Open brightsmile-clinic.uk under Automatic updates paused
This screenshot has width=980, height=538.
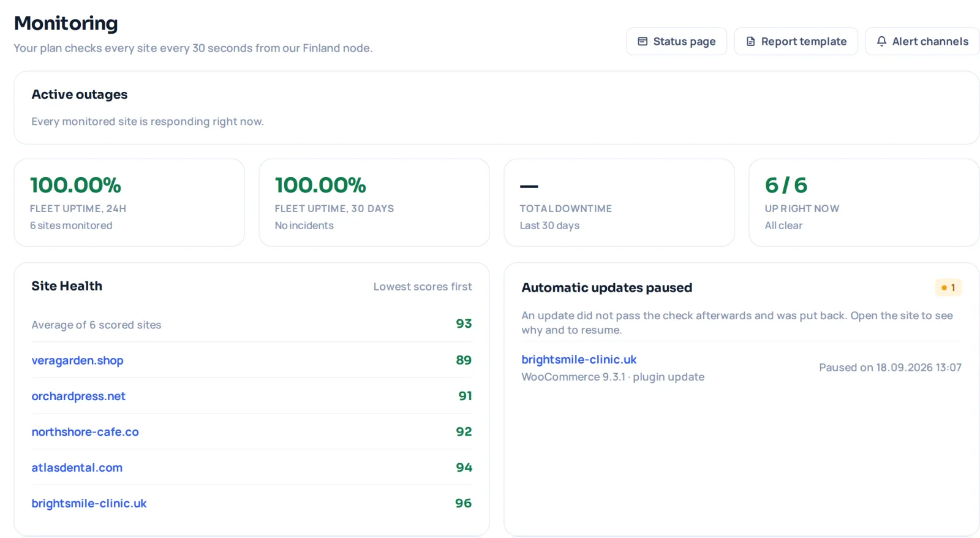pyautogui.click(x=579, y=360)
